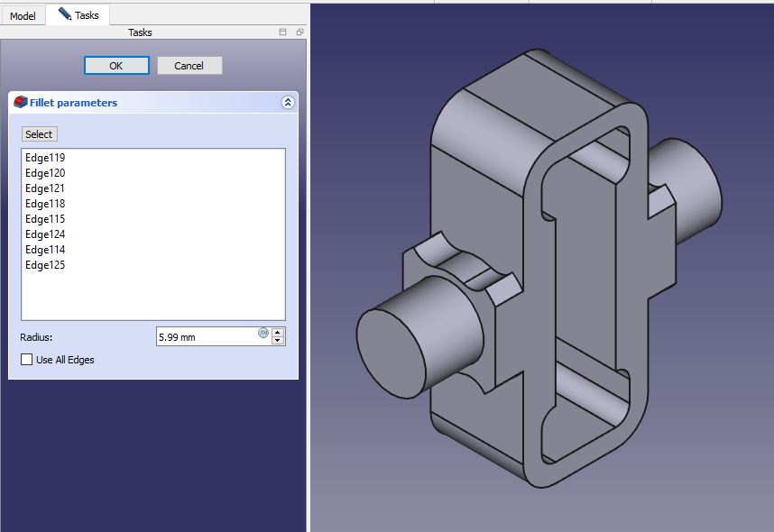
Task: Confirm the fillet with OK
Action: (x=116, y=66)
